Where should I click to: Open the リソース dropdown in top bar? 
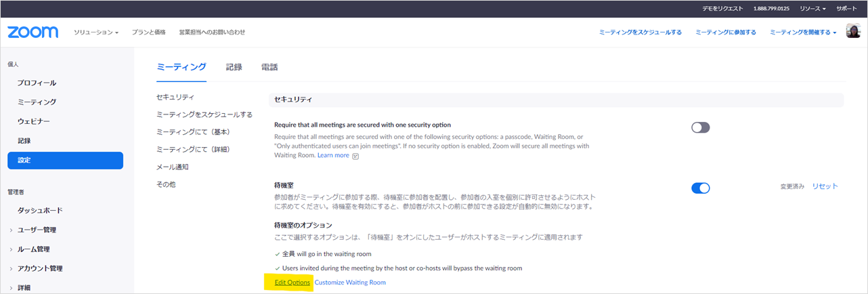[x=812, y=8]
